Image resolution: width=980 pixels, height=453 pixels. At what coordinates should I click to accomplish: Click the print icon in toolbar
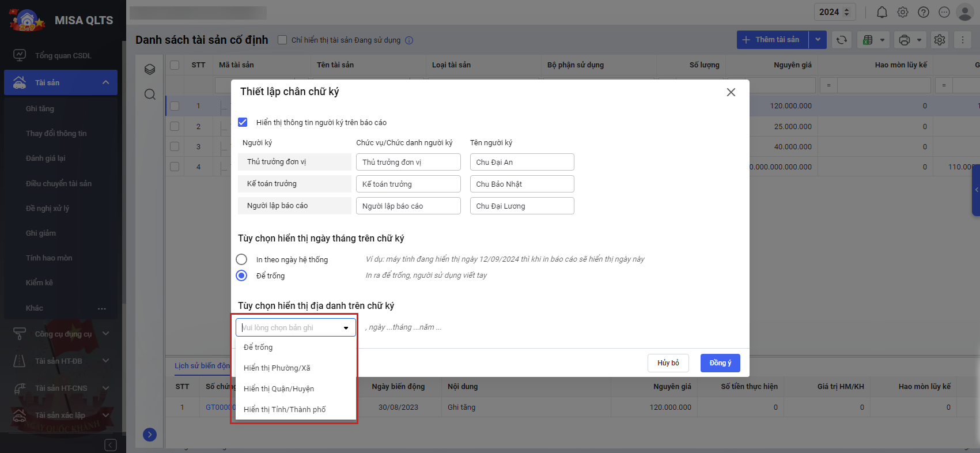click(904, 40)
